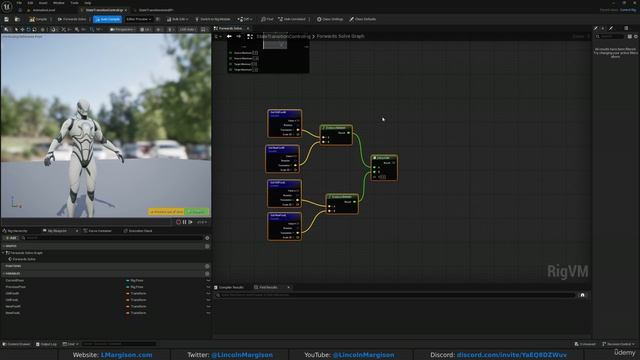This screenshot has width=640, height=360.
Task: Click add icon on Variables section
Action: (x=207, y=273)
